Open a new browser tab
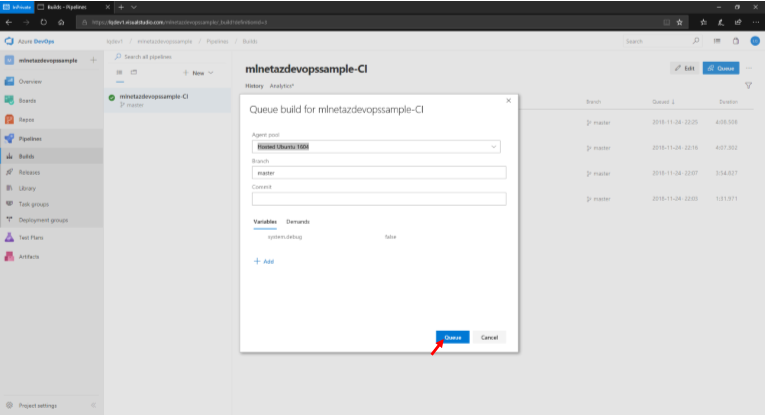This screenshot has width=765, height=416. tap(121, 7)
